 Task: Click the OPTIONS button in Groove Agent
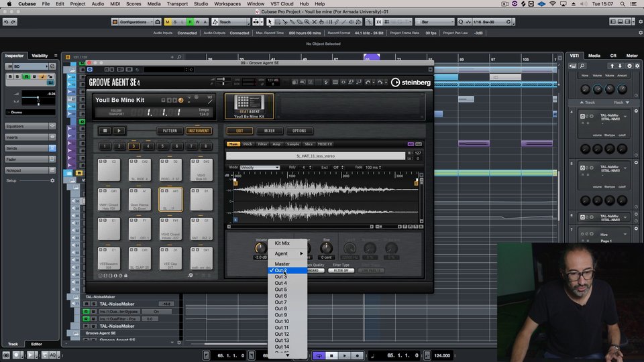click(x=299, y=131)
